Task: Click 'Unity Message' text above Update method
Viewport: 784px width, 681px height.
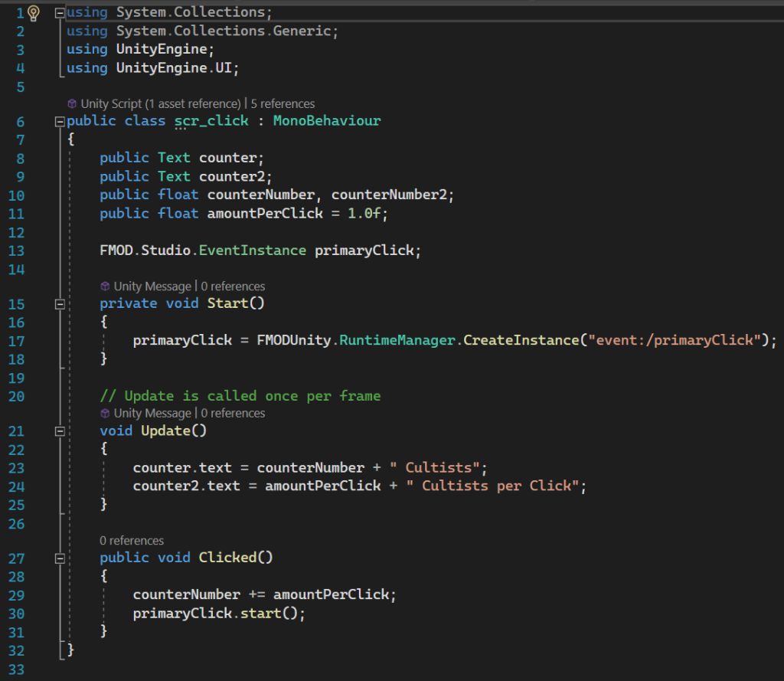Action: coord(152,414)
